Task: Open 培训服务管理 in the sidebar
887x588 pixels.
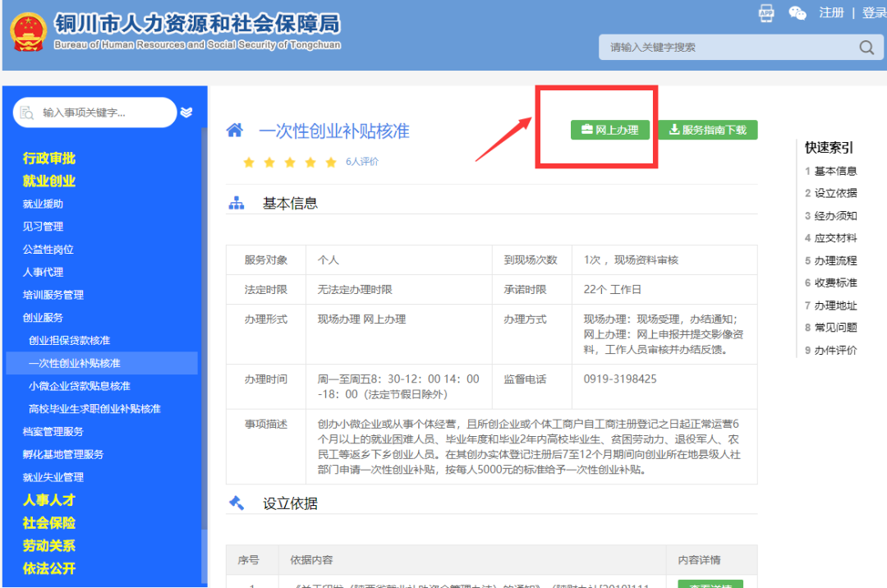Action: (x=53, y=295)
